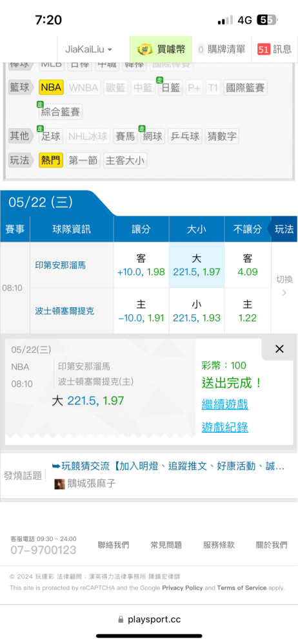Tap the lock icon in address bar
The width and height of the screenshot is (298, 644).
[x=121, y=620]
